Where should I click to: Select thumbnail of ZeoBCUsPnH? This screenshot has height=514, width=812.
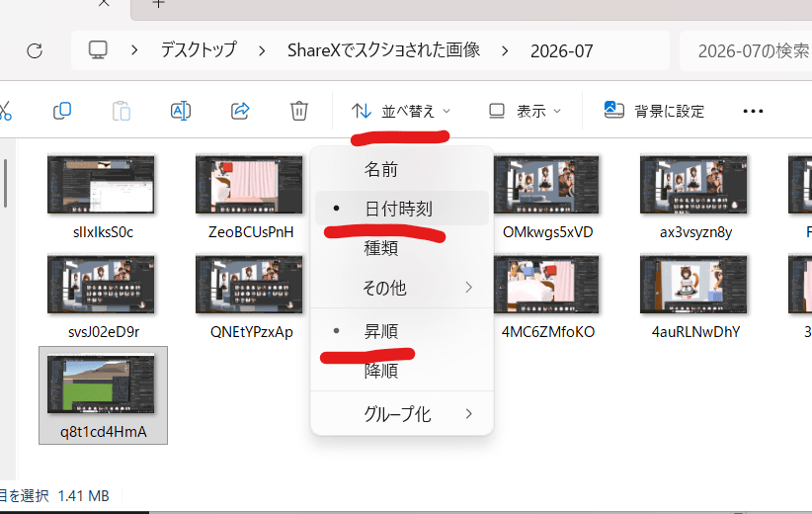[249, 185]
